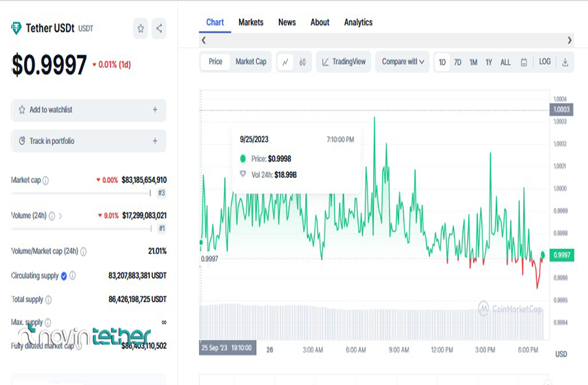Click the Tether USDt logo icon
Image resolution: width=588 pixels, height=385 pixels.
[x=16, y=28]
